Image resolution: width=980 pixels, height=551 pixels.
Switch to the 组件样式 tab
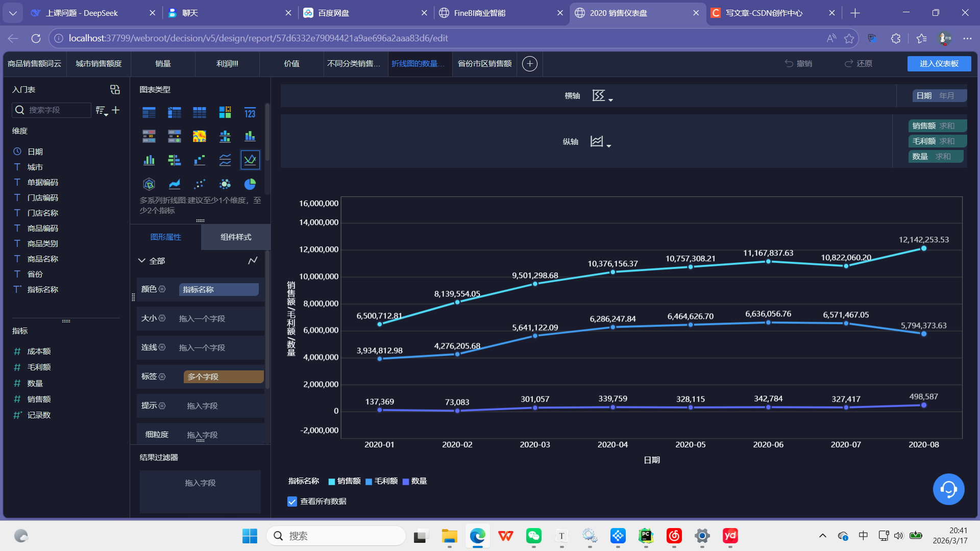[x=236, y=237]
